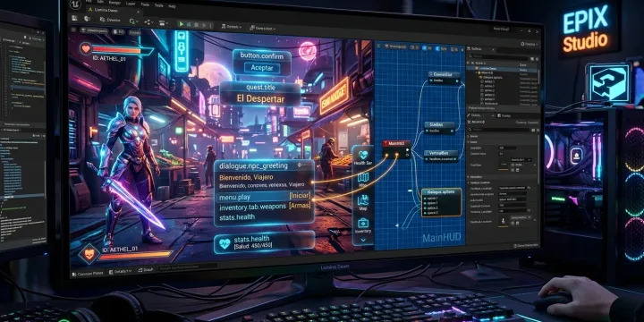
Task: Click the bottom-left orange health bar
Action: point(136,255)
